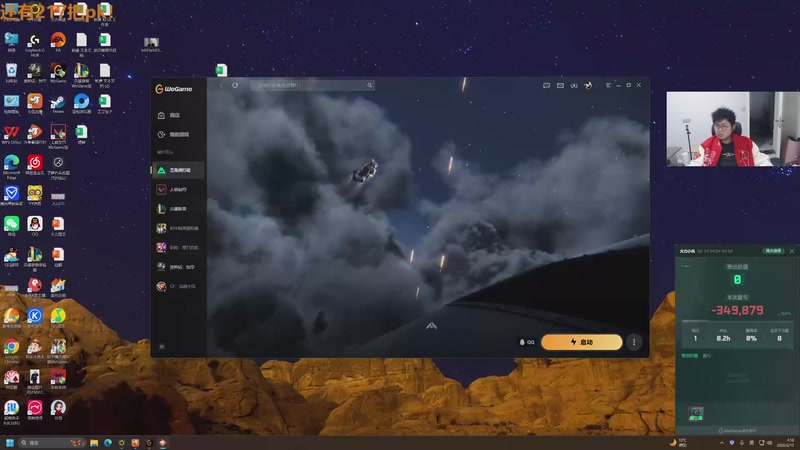
Task: Open the My Games sidebar entry
Action: [173, 135]
